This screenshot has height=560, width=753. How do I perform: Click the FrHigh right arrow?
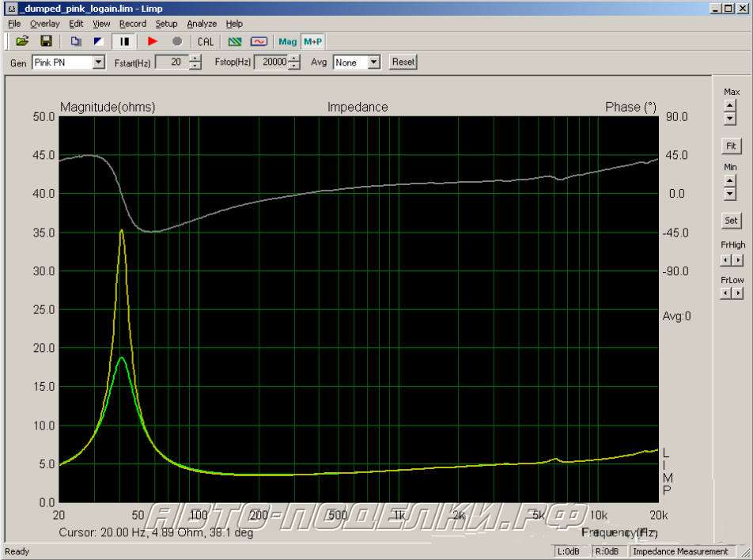tap(738, 260)
